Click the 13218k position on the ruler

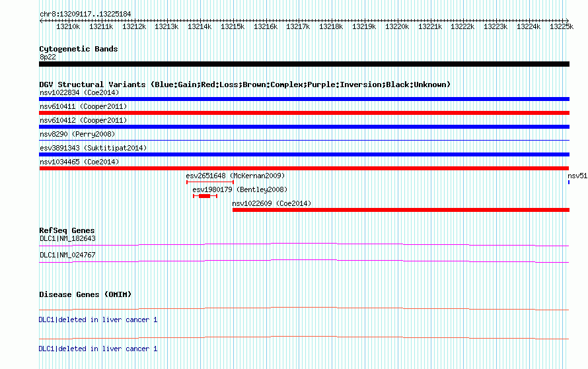(331, 26)
